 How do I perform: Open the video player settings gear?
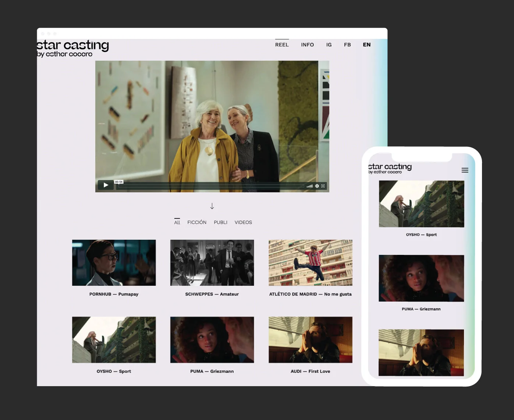[x=317, y=186]
